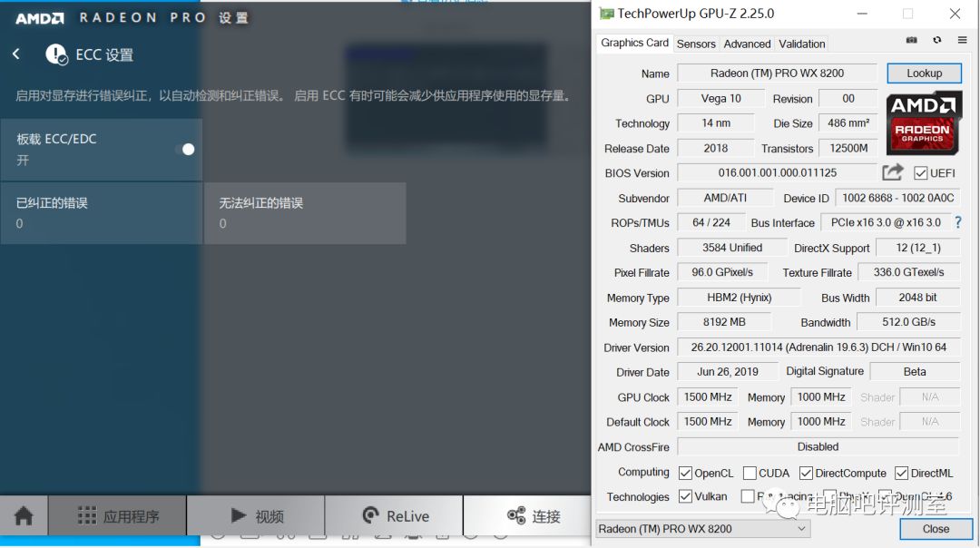This screenshot has height=548, width=980.
Task: Switch to GPU-Z Validation tab
Action: 802,44
